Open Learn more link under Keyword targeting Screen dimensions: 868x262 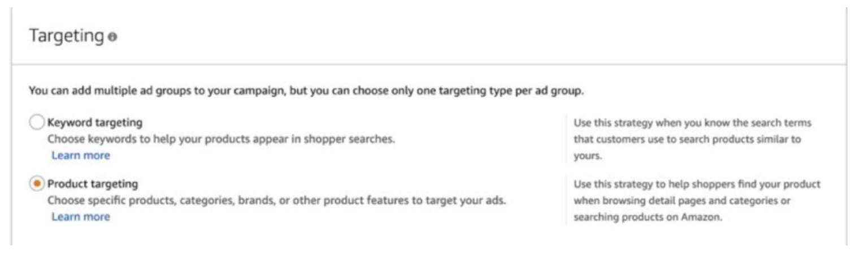(x=81, y=155)
